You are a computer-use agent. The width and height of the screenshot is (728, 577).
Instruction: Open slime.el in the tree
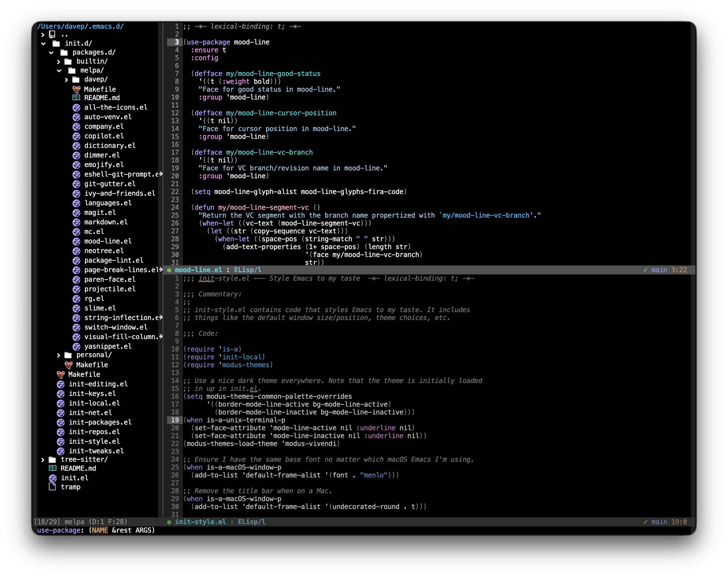(x=100, y=308)
